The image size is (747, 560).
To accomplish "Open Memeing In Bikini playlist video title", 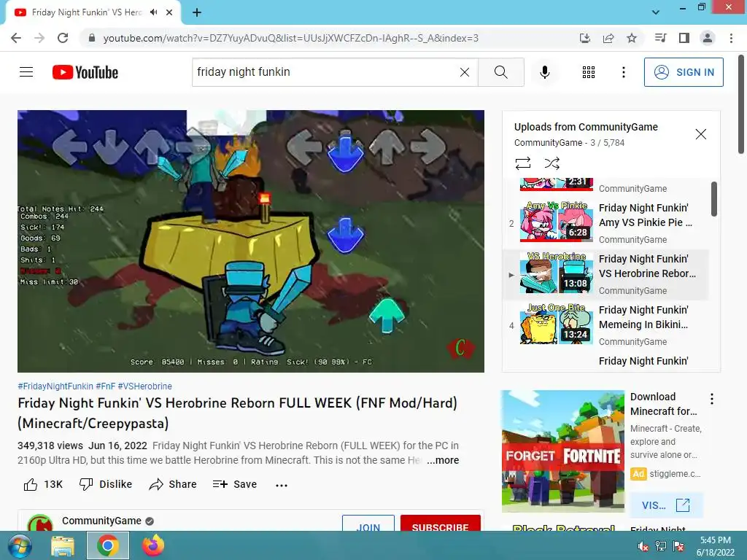I will coord(643,317).
